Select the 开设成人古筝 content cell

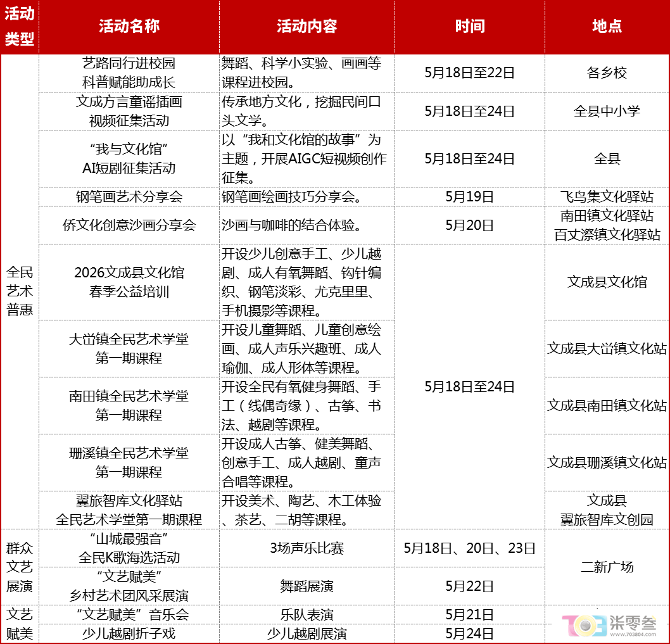click(x=307, y=462)
